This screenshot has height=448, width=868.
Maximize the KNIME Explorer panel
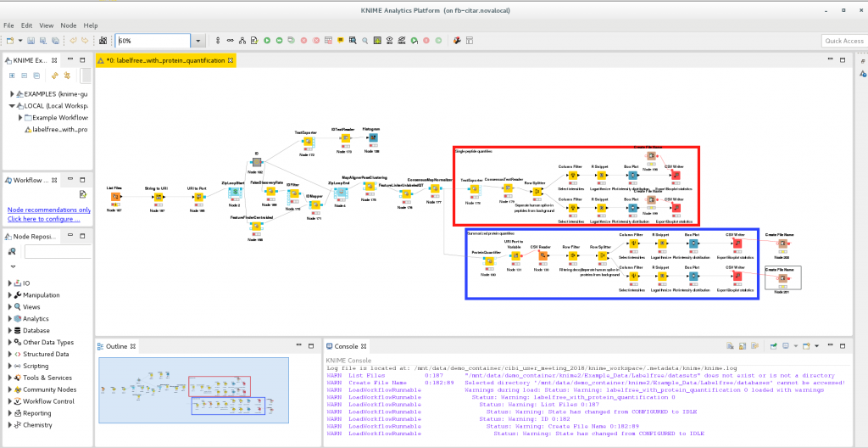click(82, 60)
